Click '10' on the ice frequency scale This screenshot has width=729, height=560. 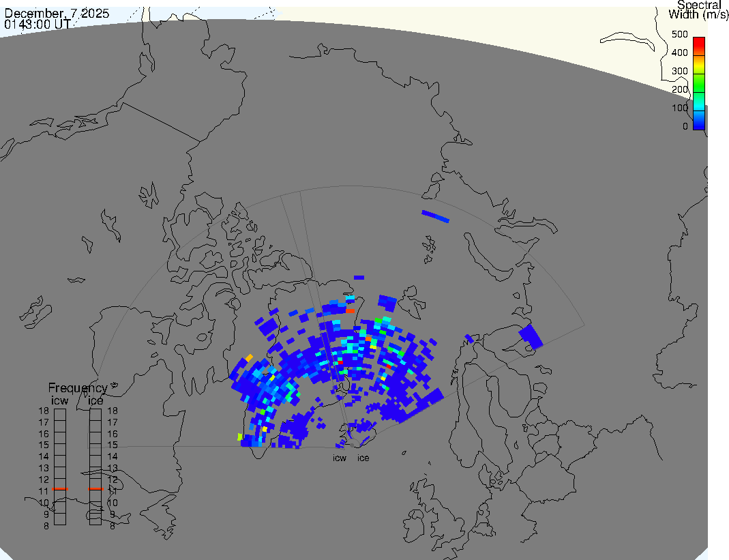point(113,503)
